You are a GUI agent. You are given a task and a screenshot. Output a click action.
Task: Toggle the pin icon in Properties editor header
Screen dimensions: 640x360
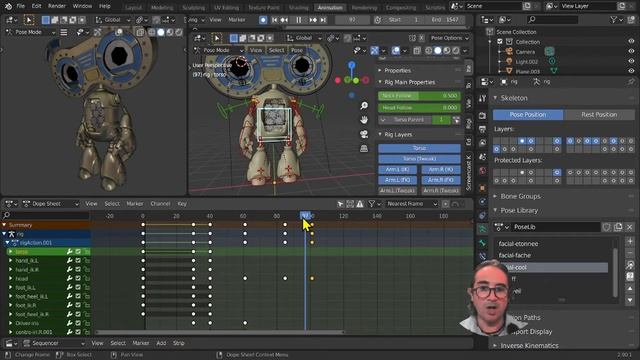click(x=631, y=82)
